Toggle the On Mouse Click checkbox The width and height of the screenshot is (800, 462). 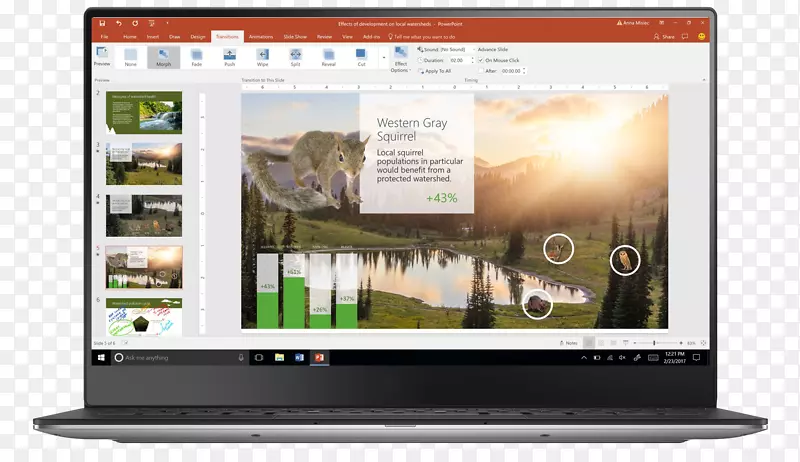coord(481,60)
